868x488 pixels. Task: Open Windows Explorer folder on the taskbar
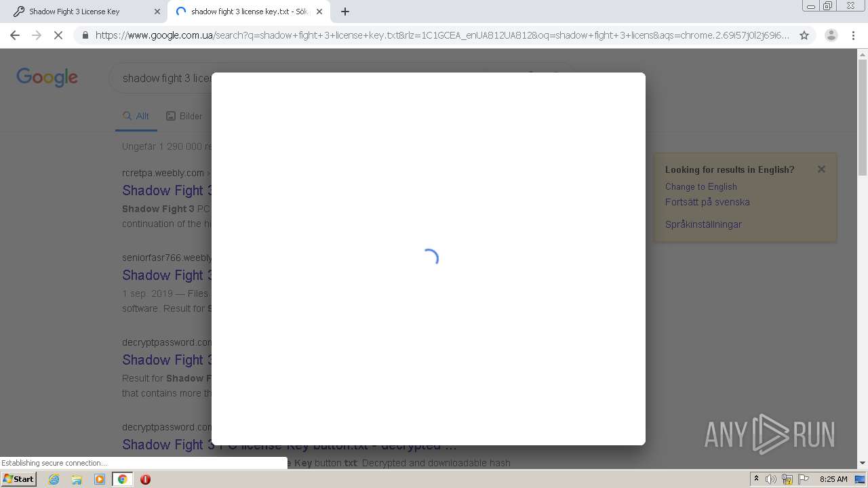[x=77, y=479]
